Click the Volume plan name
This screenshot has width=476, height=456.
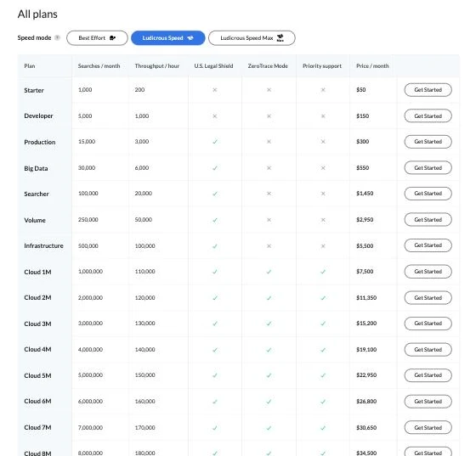point(35,220)
